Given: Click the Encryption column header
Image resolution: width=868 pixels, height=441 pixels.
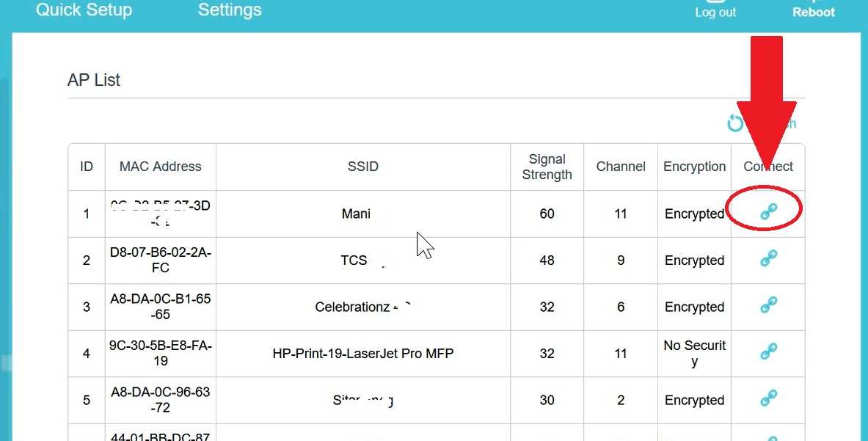Looking at the screenshot, I should click(x=694, y=167).
